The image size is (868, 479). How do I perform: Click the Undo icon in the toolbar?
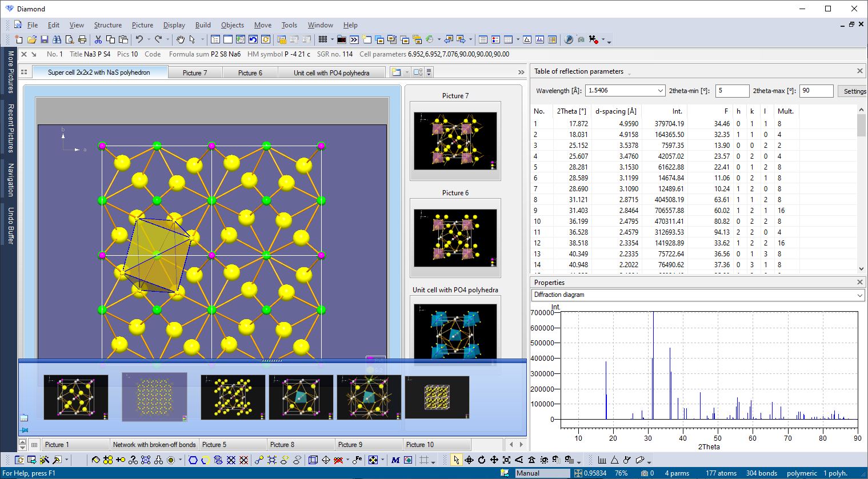pos(139,39)
